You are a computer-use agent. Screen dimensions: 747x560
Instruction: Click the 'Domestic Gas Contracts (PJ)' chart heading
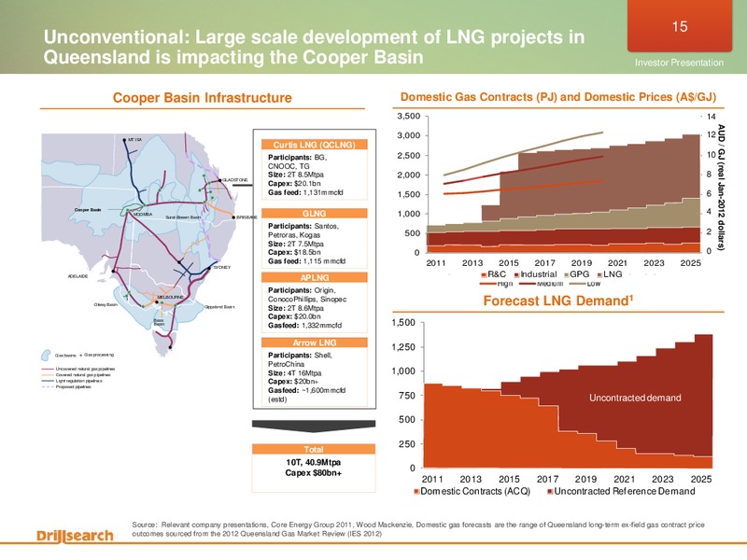[557, 97]
